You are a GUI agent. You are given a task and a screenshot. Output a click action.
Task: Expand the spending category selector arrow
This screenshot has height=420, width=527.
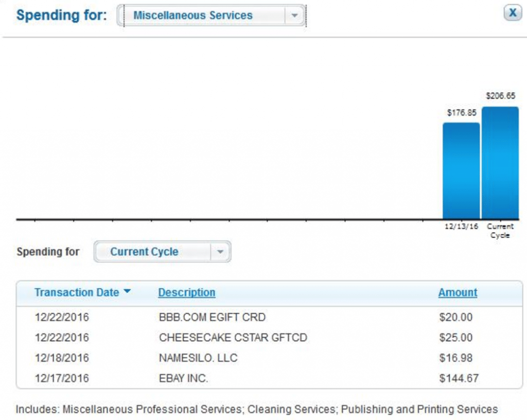point(295,15)
